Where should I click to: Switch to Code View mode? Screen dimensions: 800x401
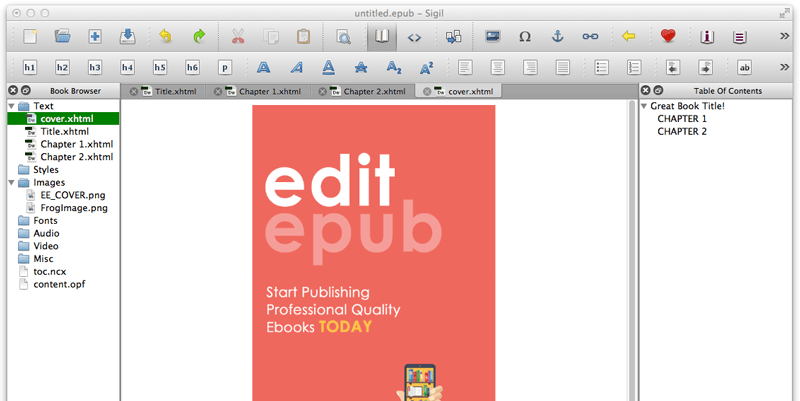pyautogui.click(x=414, y=37)
